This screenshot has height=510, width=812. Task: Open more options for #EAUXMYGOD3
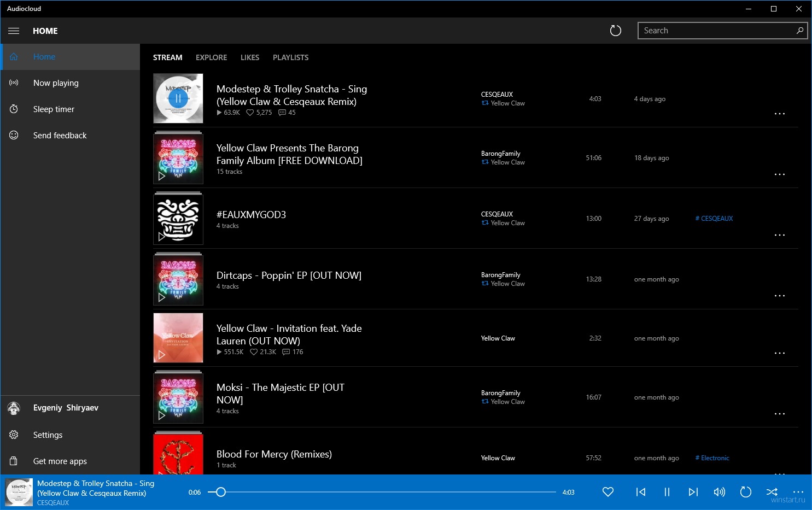pos(780,236)
